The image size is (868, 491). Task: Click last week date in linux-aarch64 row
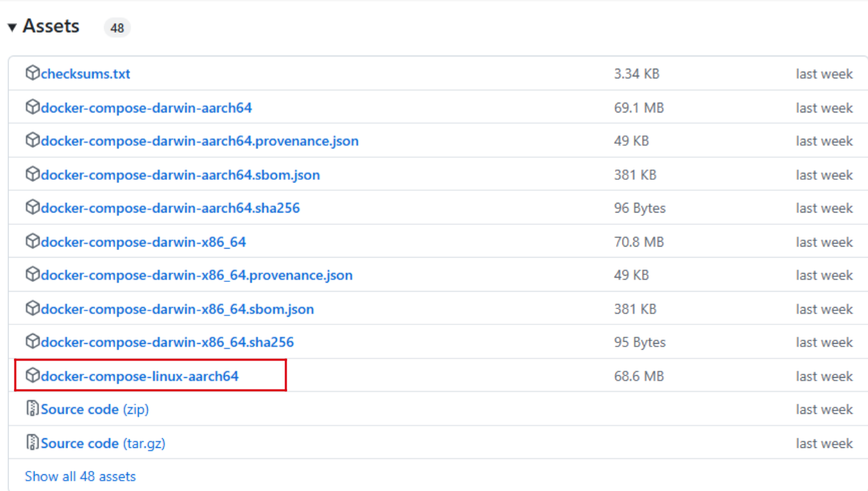tap(824, 376)
